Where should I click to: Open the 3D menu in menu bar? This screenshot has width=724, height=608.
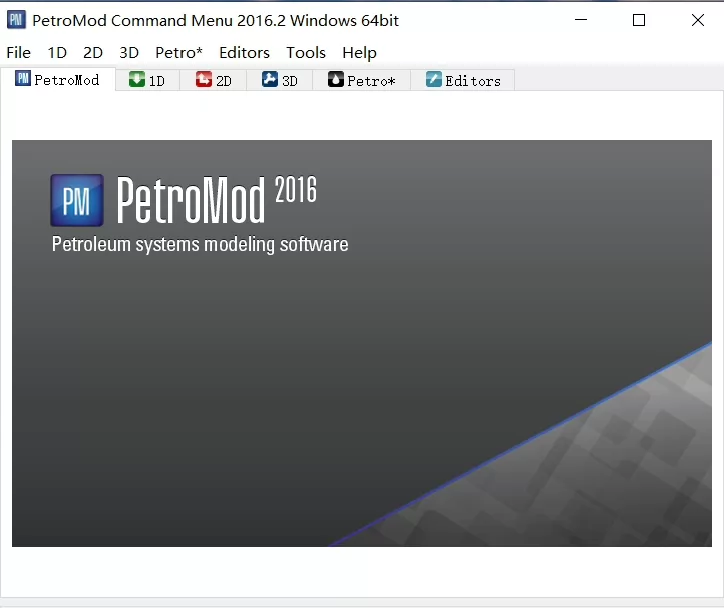click(129, 53)
